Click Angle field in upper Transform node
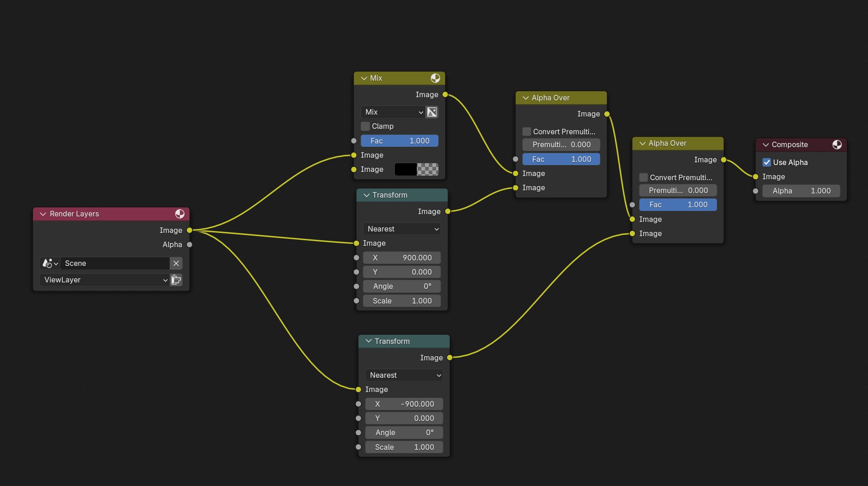The image size is (868, 486). click(402, 286)
